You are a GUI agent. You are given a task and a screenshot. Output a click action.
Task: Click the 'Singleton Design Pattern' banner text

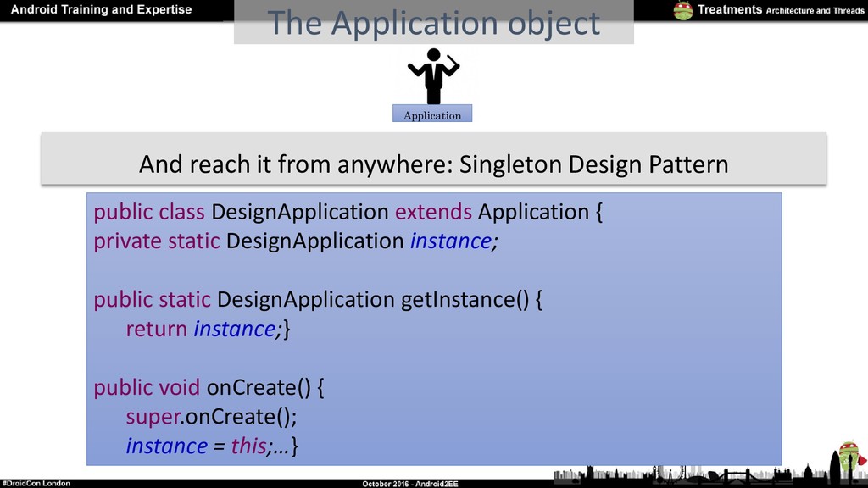pos(594,164)
